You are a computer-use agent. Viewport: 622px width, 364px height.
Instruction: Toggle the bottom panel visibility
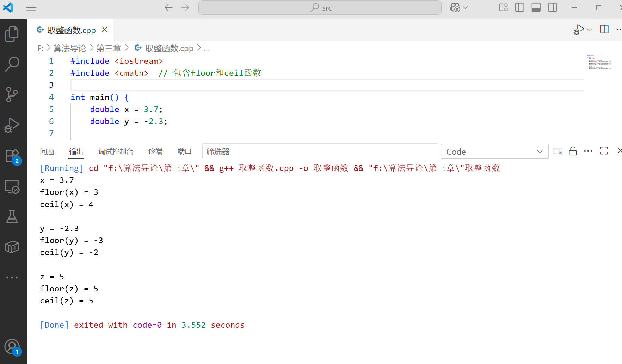[x=536, y=7]
